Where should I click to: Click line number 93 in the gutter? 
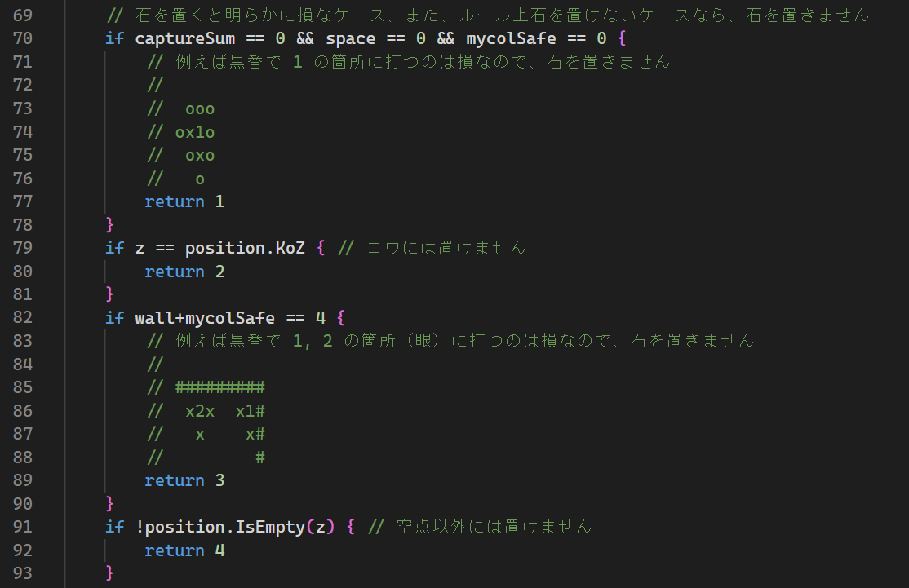click(22, 574)
